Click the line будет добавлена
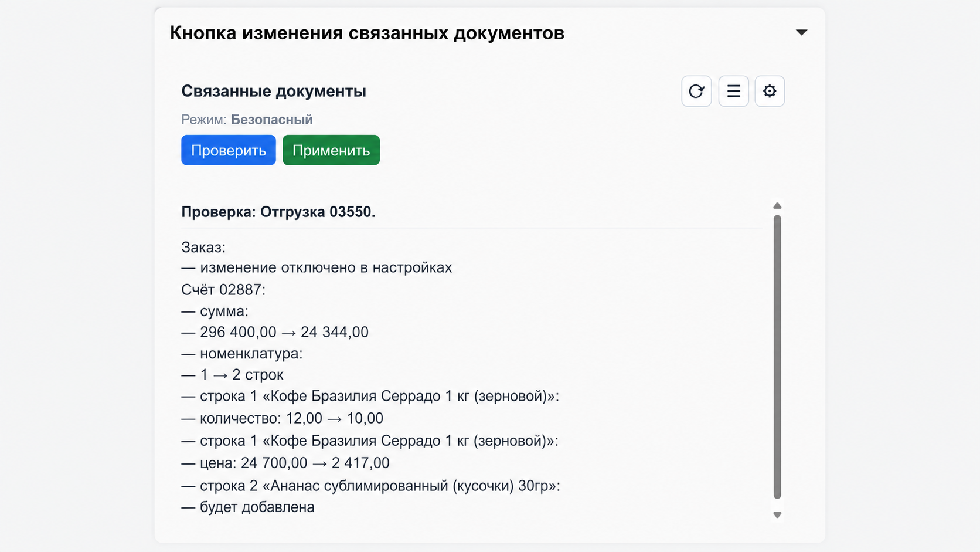Image resolution: width=980 pixels, height=552 pixels. (x=248, y=507)
